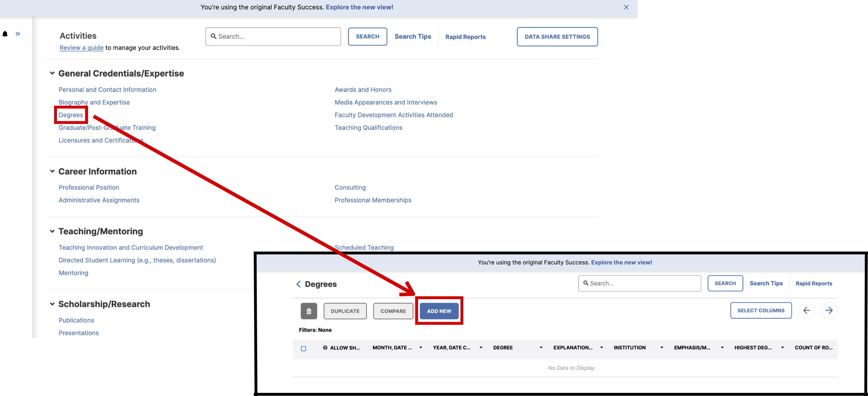This screenshot has height=396, width=868.
Task: Open Teaching Innovation and Curriculum Development
Action: coord(131,247)
